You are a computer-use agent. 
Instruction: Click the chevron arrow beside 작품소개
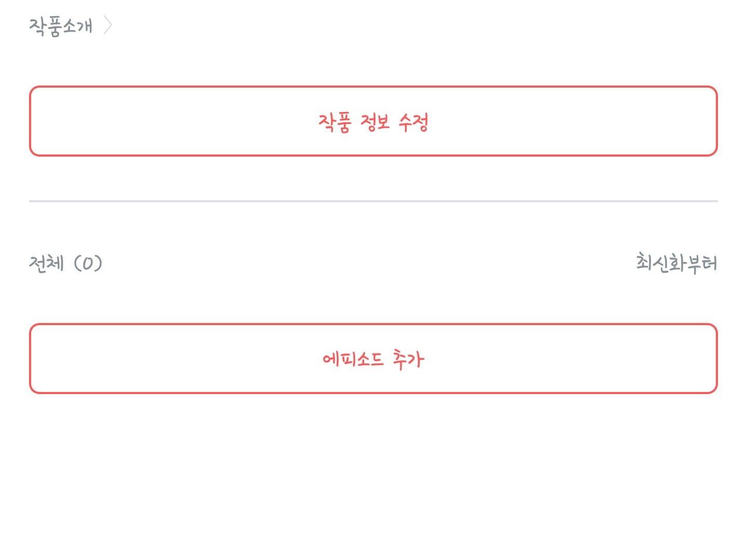click(107, 25)
